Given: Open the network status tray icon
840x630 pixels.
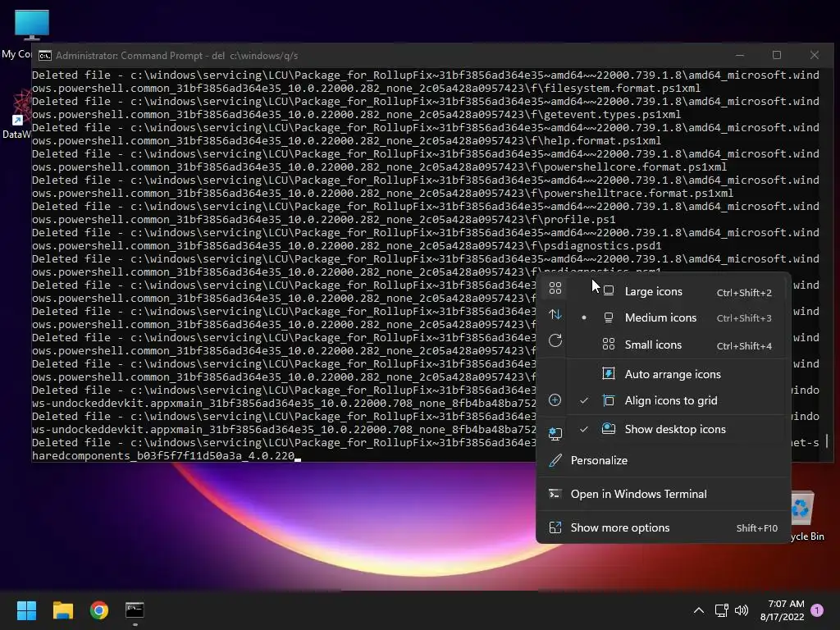Looking at the screenshot, I should (722, 610).
